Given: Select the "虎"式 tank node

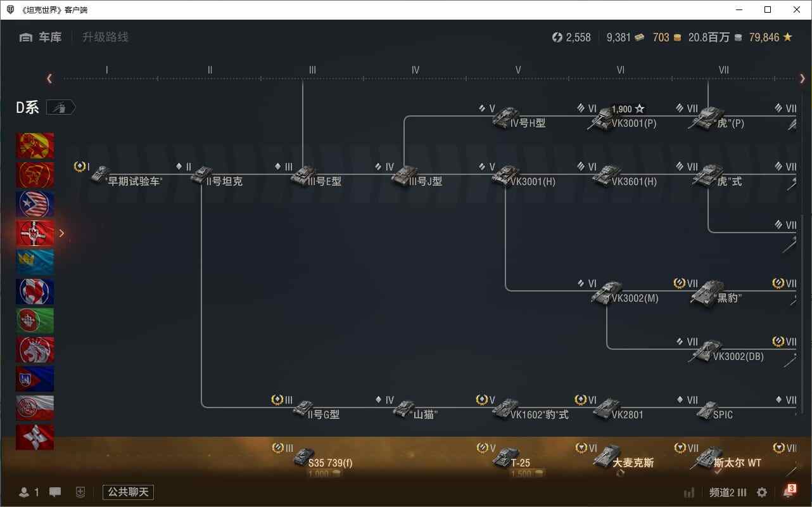Looking at the screenshot, I should (717, 176).
